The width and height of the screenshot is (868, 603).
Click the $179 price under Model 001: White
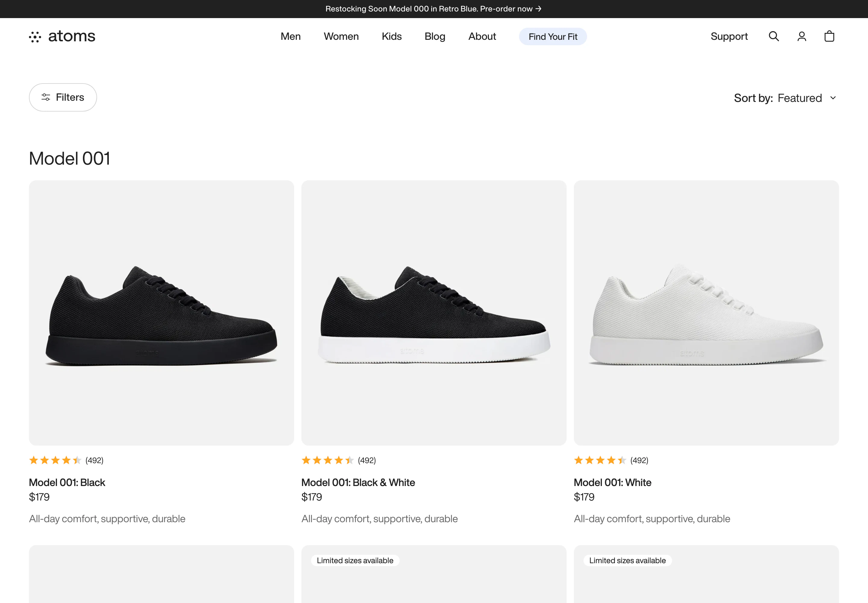point(584,497)
